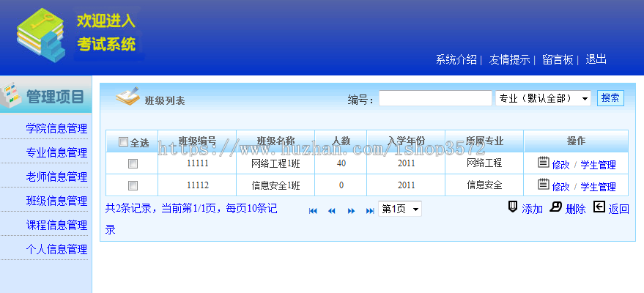Viewport: 644px width, 293px height.
Task: Click the 搜索 search button
Action: point(610,98)
